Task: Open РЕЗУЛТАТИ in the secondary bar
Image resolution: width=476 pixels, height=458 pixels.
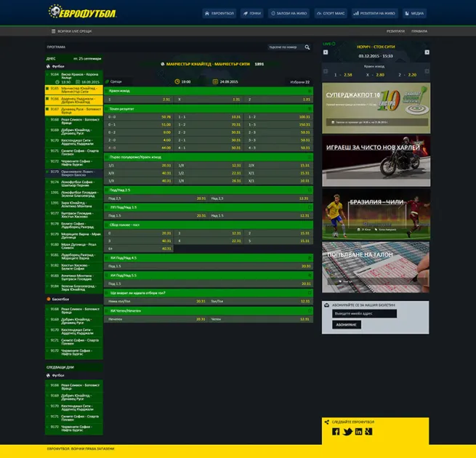Action: point(395,31)
